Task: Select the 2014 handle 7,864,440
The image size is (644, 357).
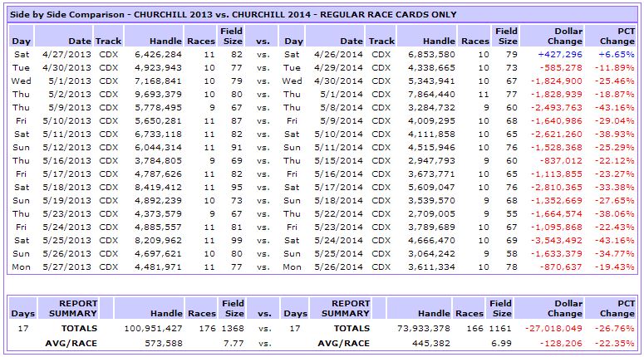Action: tap(431, 95)
